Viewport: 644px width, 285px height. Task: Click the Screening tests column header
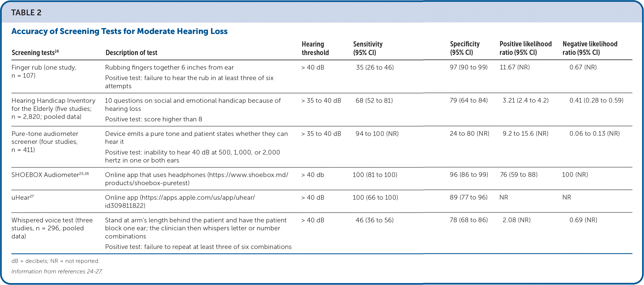pyautogui.click(x=35, y=53)
